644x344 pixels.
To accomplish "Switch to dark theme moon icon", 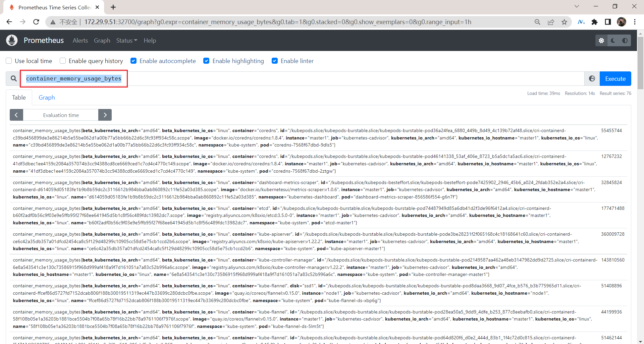I will coord(613,41).
